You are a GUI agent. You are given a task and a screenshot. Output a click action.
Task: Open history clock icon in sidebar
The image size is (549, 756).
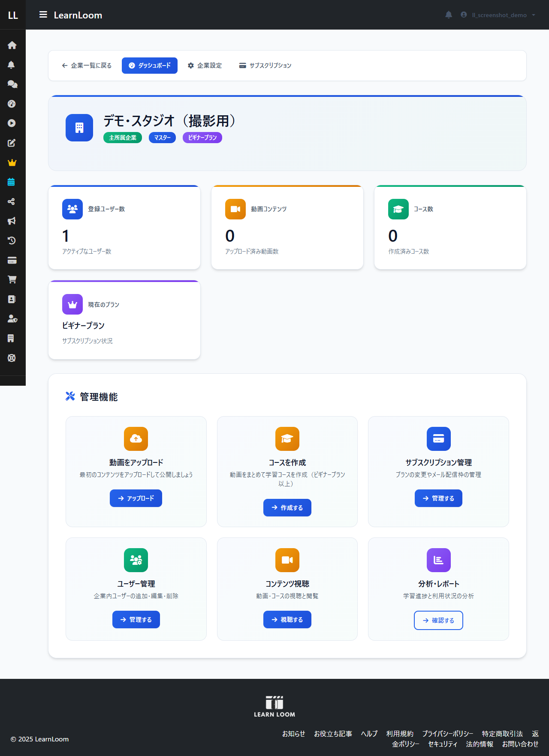pyautogui.click(x=12, y=240)
